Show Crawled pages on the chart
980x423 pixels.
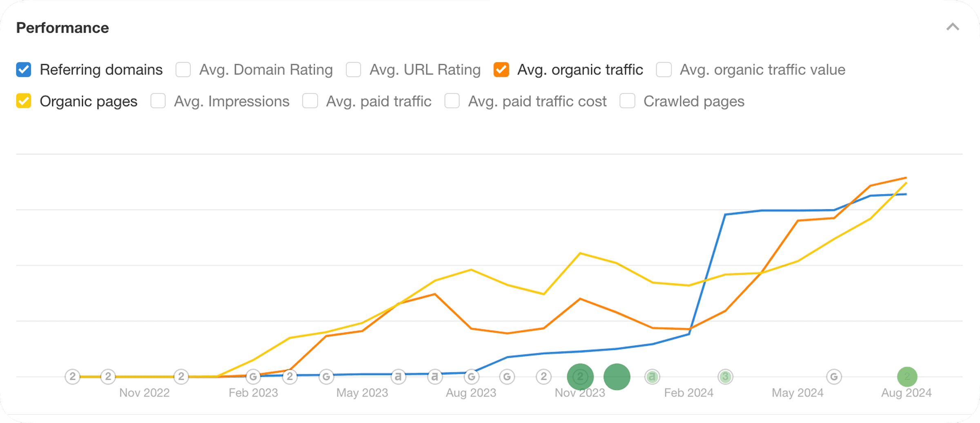[627, 101]
